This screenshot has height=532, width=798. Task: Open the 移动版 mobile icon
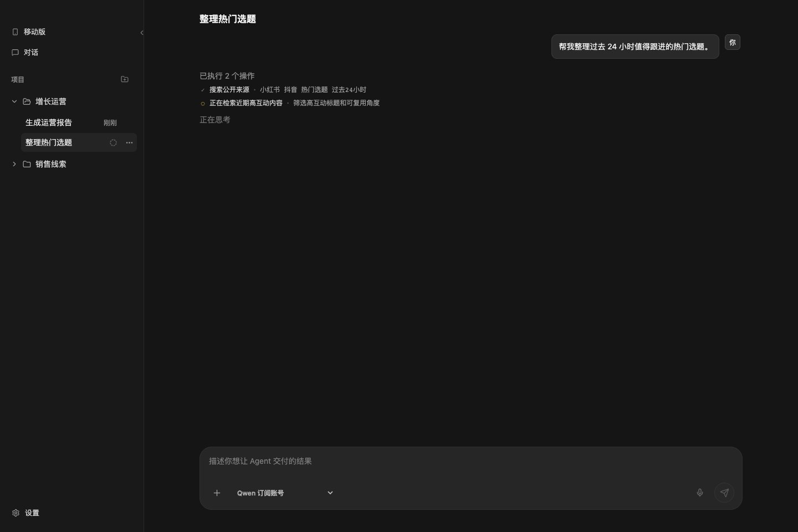pyautogui.click(x=16, y=32)
